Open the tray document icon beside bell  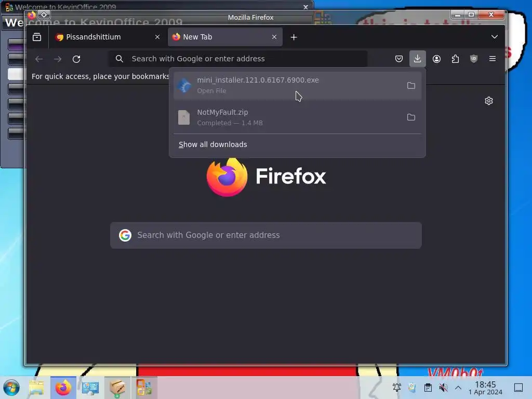pyautogui.click(x=412, y=387)
